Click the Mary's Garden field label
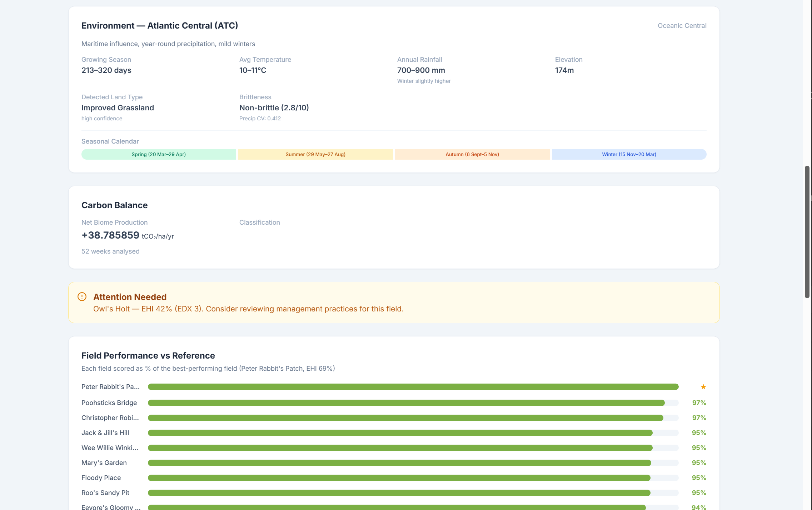Screen dimensions: 812x510 pyautogui.click(x=104, y=463)
